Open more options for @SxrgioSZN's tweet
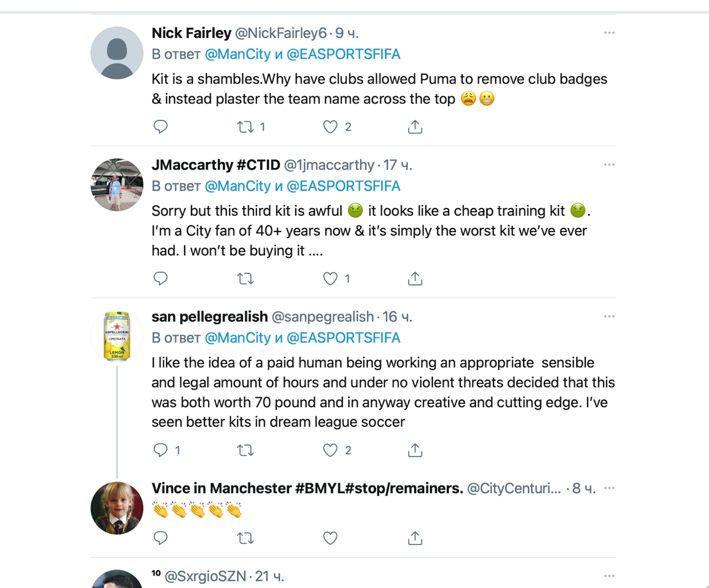This screenshot has width=709, height=588. point(609,575)
